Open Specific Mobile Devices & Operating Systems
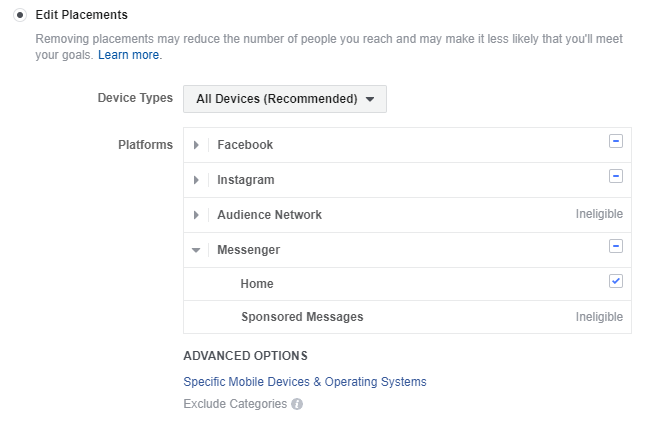The height and width of the screenshot is (442, 649). coord(305,382)
